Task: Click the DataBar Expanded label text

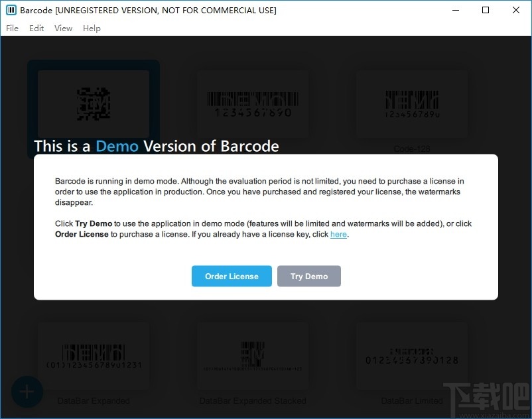Action: coord(94,401)
